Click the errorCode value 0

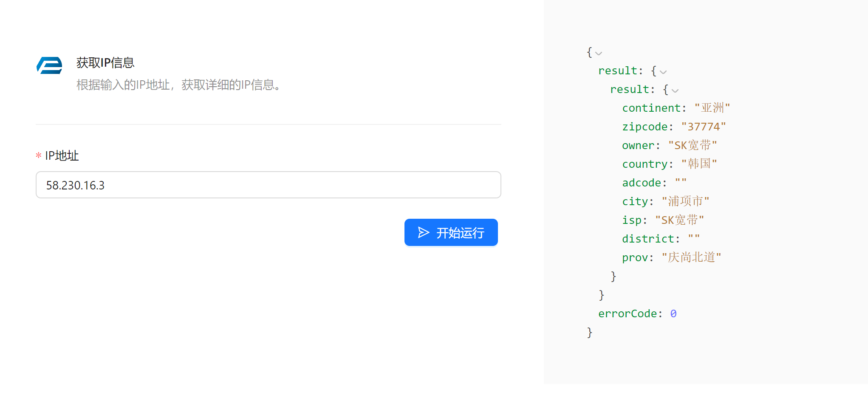[673, 313]
